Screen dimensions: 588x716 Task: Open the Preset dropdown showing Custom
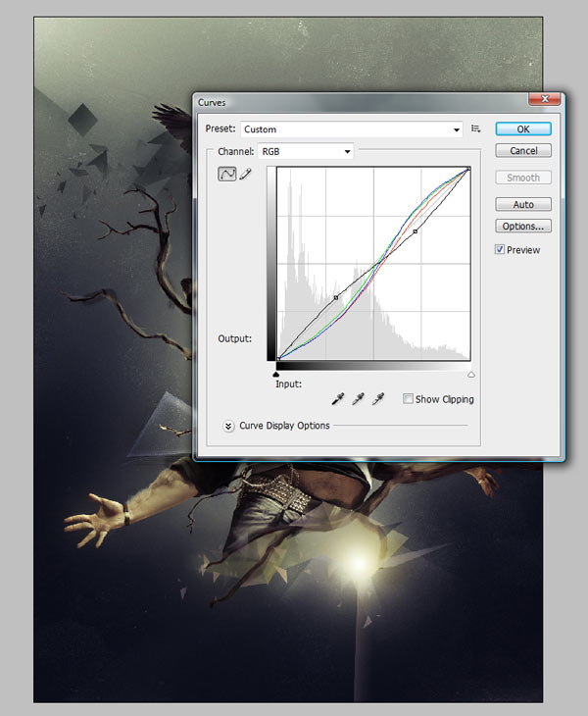351,129
